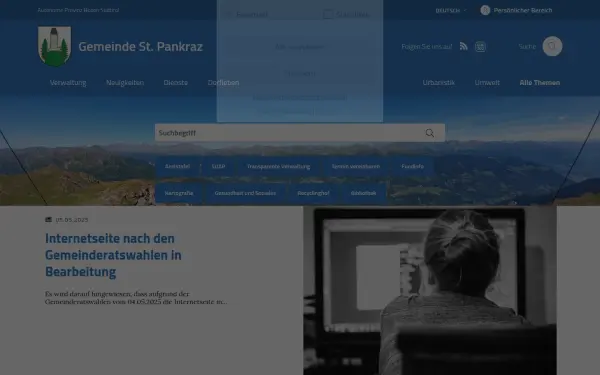This screenshot has width=600, height=375.
Task: Open the Bibliothek quick link
Action: click(364, 193)
